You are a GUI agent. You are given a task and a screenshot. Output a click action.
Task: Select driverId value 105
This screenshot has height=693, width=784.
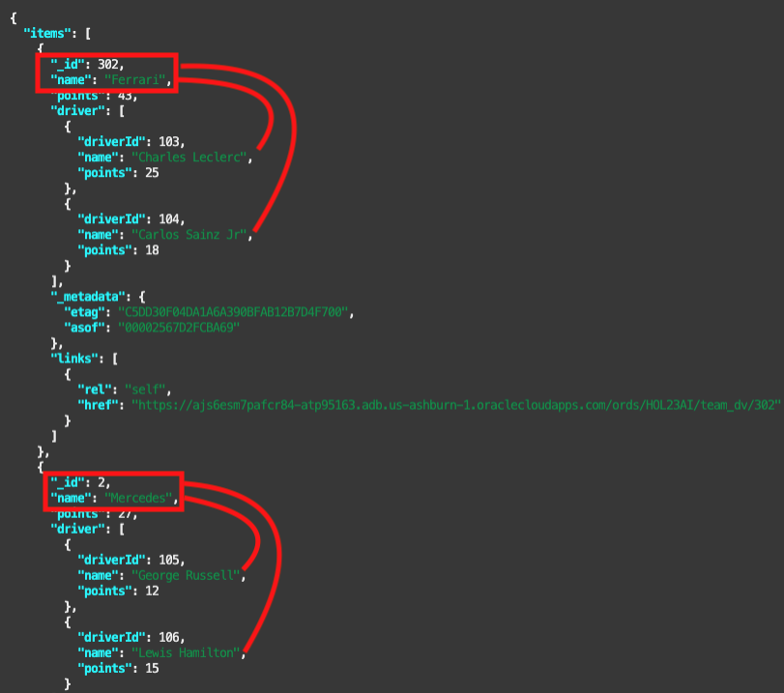pyautogui.click(x=169, y=560)
